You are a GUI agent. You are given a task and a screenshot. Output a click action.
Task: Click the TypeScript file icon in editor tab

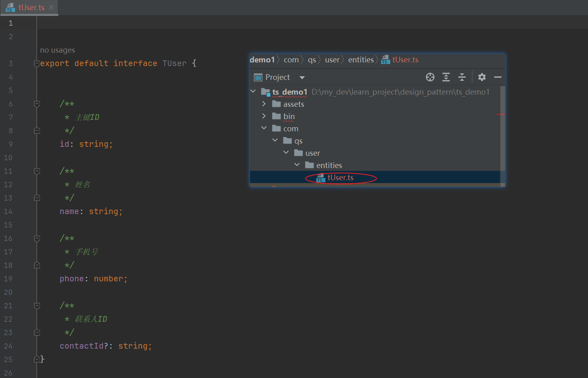click(x=11, y=7)
